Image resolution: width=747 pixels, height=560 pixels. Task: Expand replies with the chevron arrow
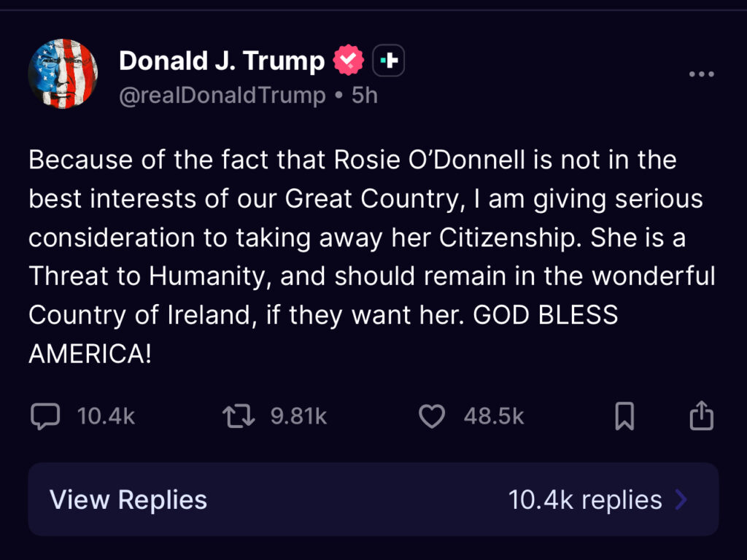681,499
